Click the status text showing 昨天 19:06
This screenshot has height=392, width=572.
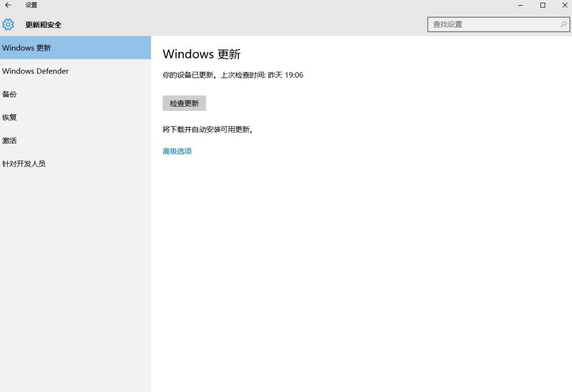coord(233,75)
